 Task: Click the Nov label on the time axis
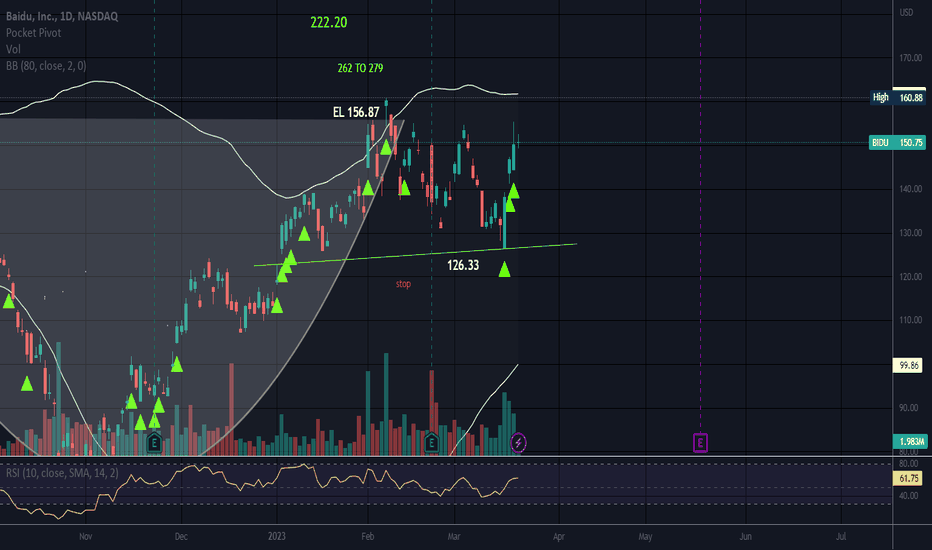click(86, 536)
